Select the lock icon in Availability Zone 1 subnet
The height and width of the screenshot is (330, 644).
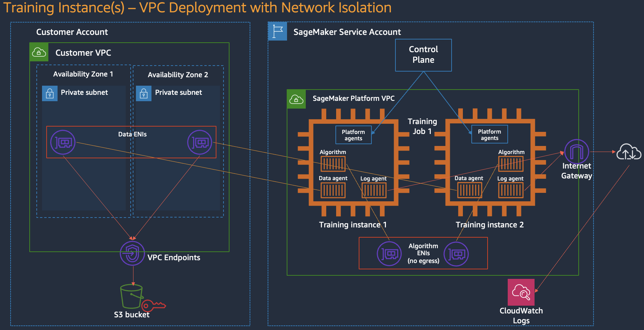click(50, 93)
